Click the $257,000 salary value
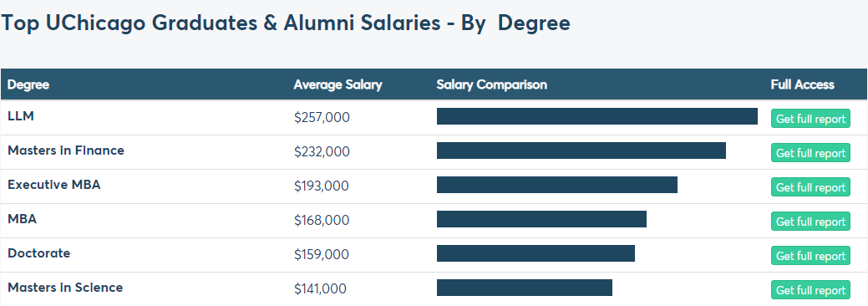Viewport: 868px width, 306px height. pos(322,118)
